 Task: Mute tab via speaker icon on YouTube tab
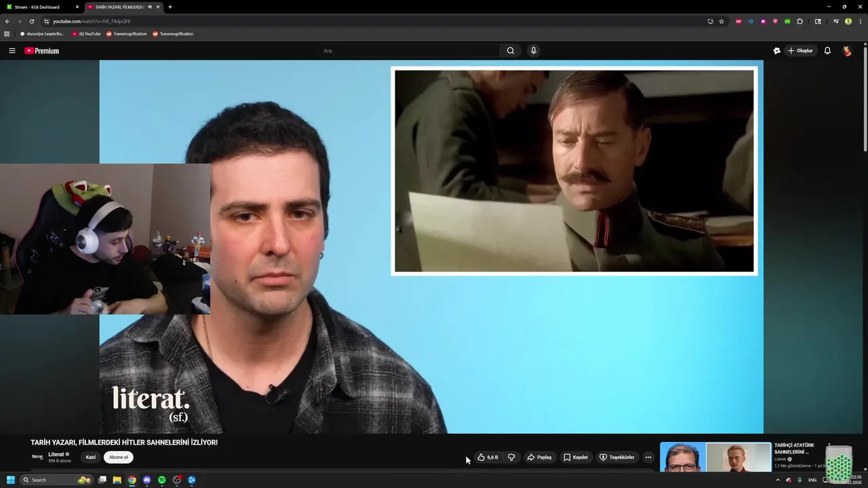(x=150, y=7)
